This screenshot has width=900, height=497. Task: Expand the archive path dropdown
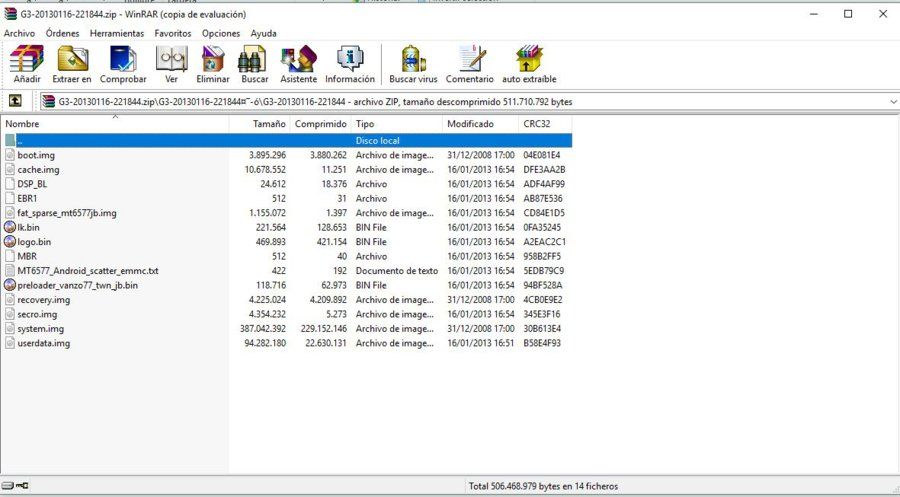(893, 102)
